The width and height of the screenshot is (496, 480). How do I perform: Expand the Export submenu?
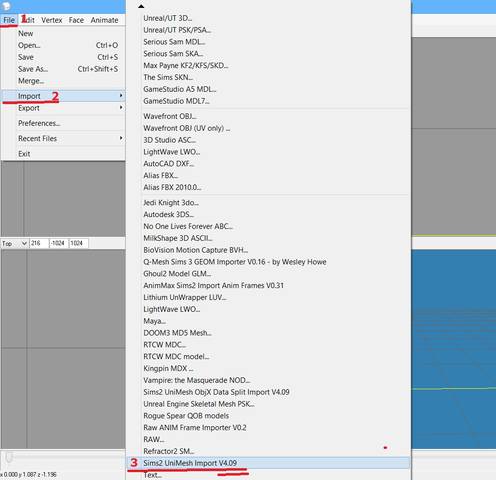pos(63,108)
